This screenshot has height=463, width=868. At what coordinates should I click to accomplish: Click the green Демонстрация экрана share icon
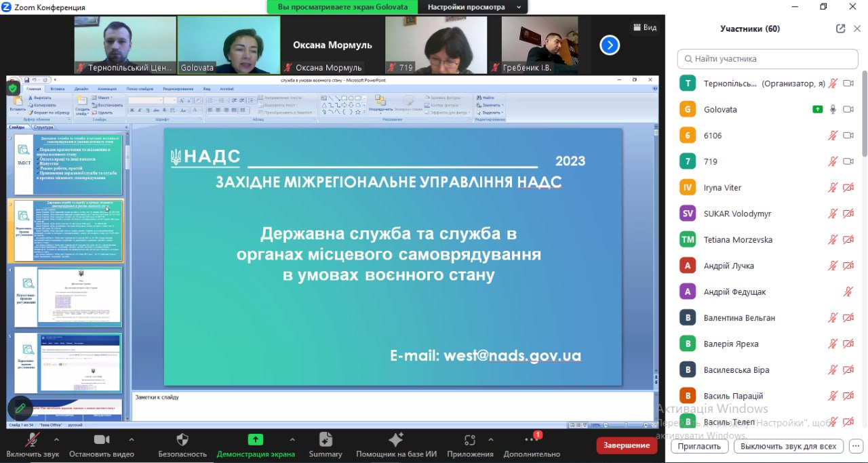pos(256,439)
